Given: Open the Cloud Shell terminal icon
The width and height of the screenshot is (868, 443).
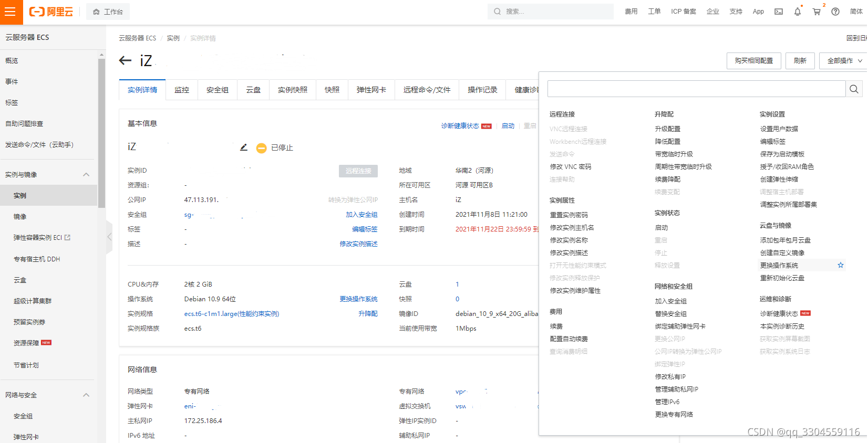Looking at the screenshot, I should point(779,12).
